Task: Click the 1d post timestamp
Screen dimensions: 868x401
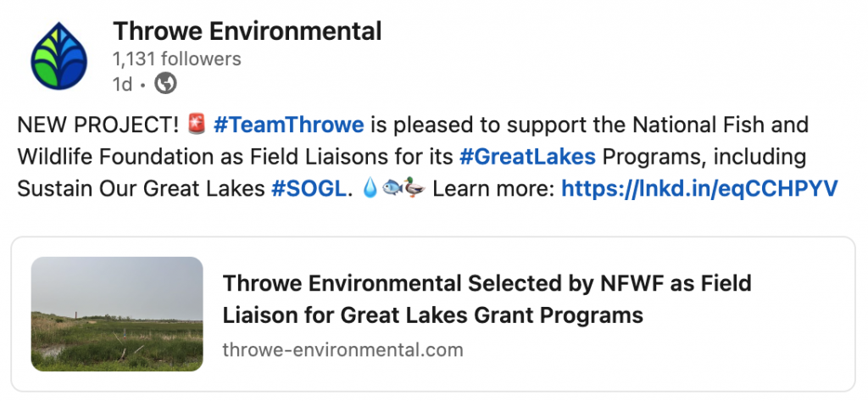Action: pyautogui.click(x=122, y=84)
